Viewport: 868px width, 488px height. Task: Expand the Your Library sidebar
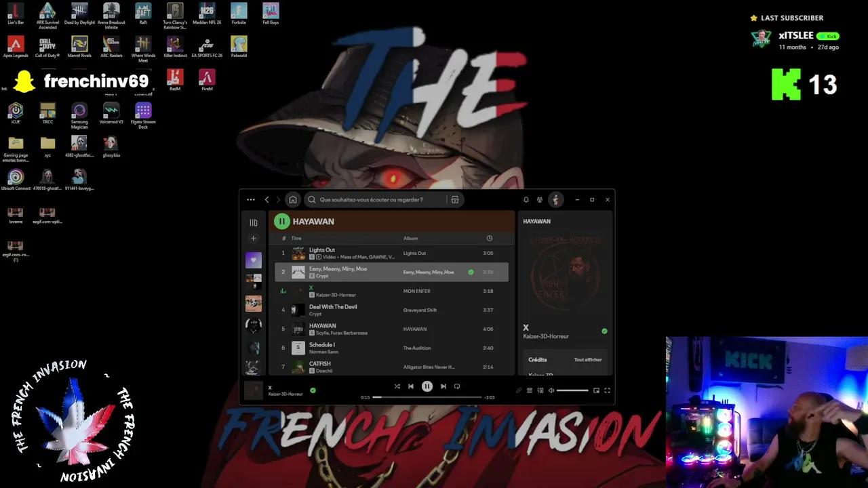254,222
